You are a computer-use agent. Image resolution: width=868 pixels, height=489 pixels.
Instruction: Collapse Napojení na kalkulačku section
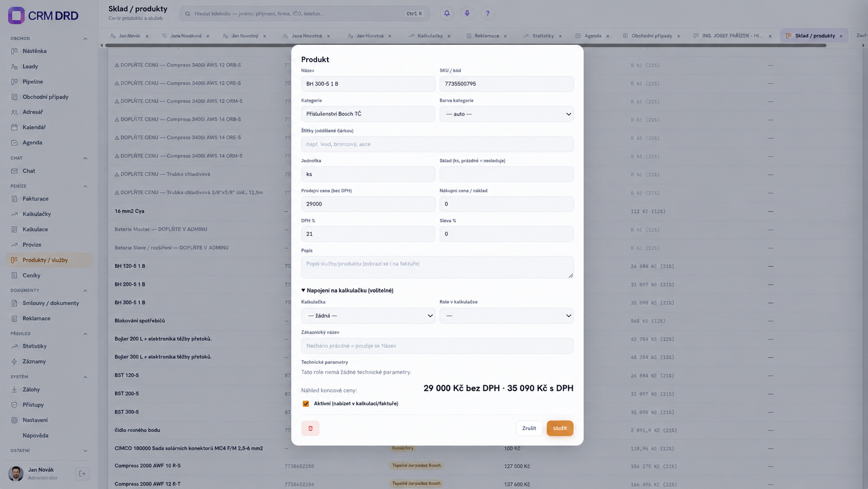pos(347,290)
